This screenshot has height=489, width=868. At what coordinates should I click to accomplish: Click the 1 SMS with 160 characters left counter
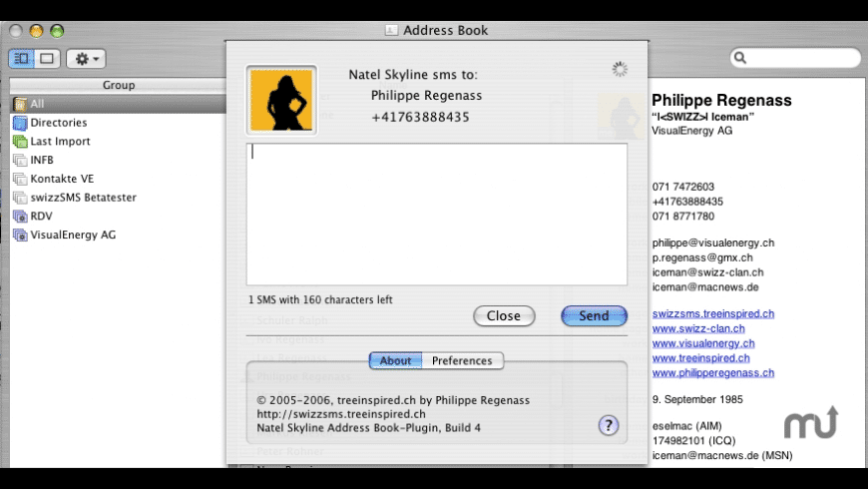click(320, 299)
